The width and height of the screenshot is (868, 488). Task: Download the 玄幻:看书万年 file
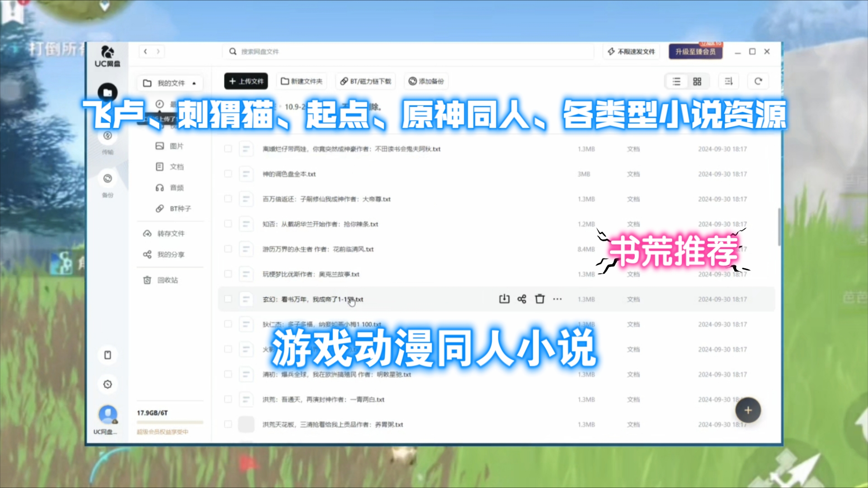[504, 299]
